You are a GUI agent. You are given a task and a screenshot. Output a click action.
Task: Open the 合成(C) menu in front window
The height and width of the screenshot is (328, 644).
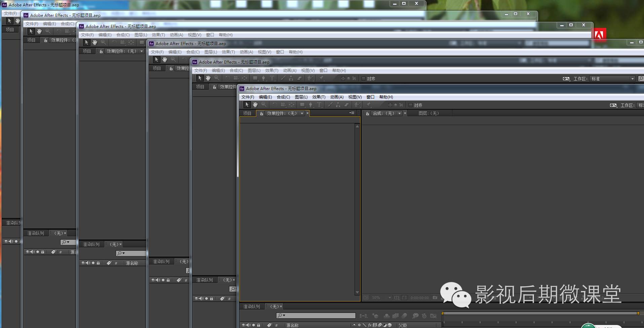[283, 97]
